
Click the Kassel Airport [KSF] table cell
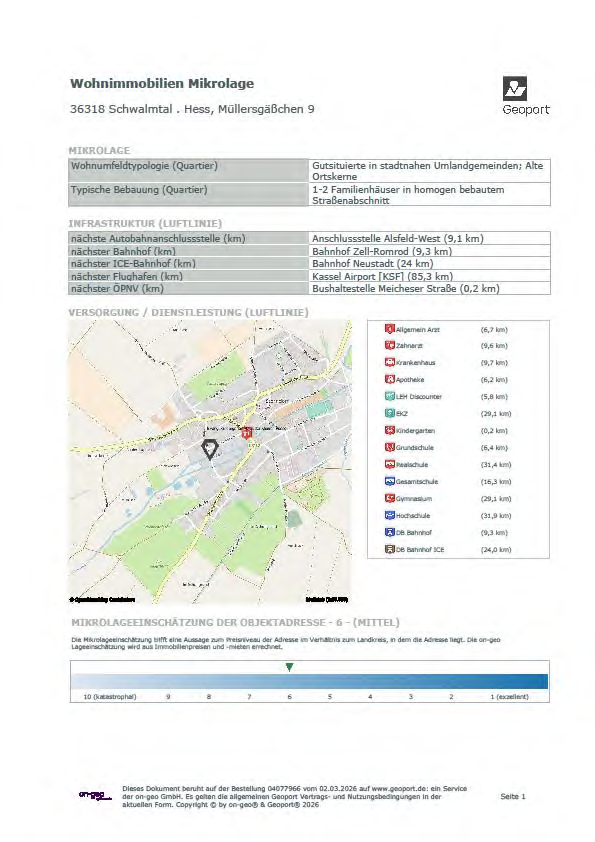[430, 276]
